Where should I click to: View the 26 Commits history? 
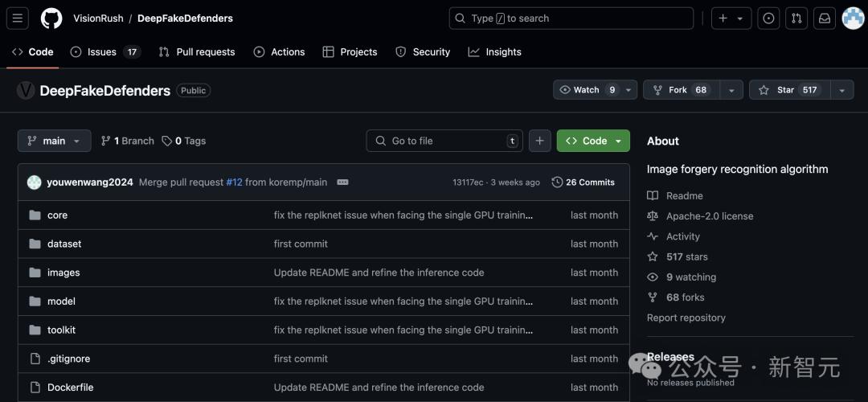[x=583, y=183]
